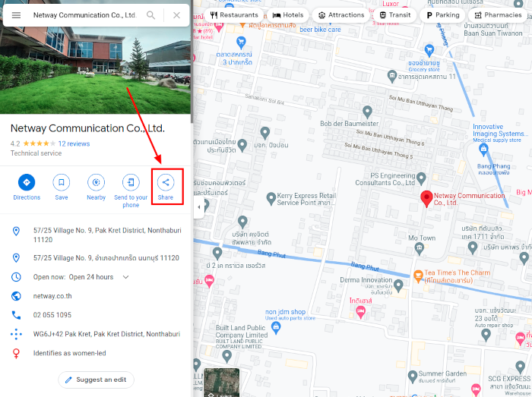532x397 pixels.
Task: Select the Restaurants filter chip
Action: click(x=234, y=15)
